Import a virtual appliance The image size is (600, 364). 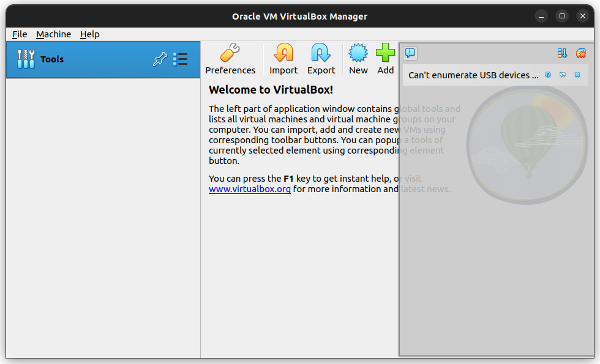pos(283,59)
